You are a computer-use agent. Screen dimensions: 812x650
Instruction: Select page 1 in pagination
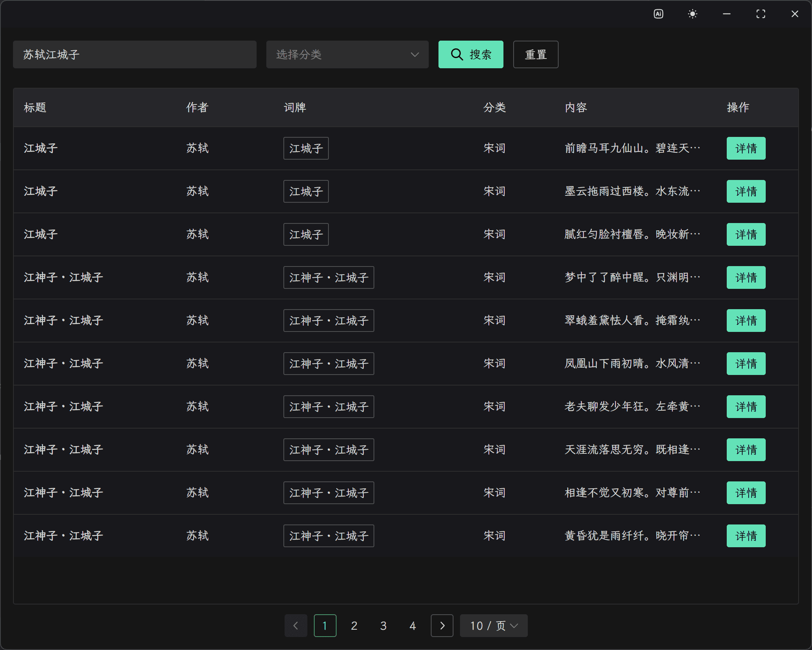point(325,626)
